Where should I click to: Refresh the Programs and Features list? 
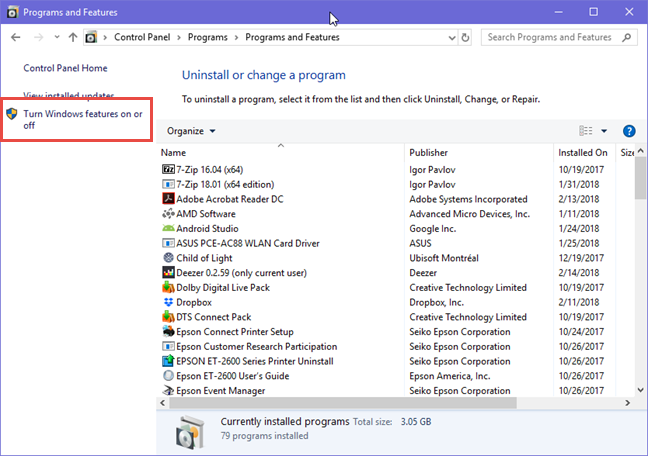[465, 38]
